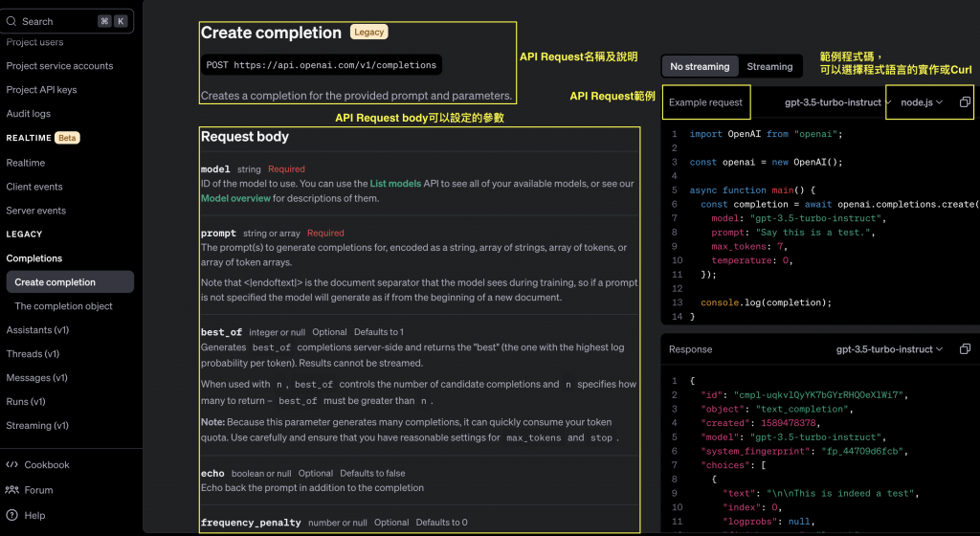Open Client events section
The width and height of the screenshot is (980, 536).
pos(34,186)
